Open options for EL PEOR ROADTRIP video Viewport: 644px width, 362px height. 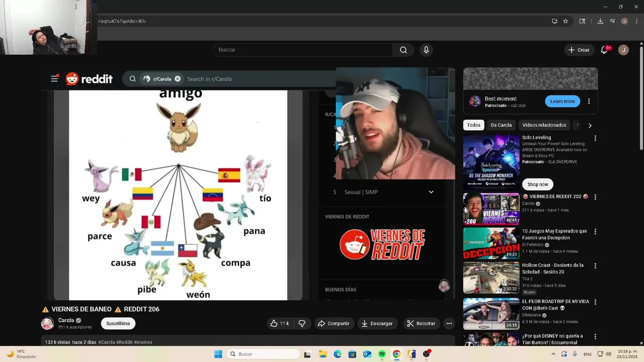pos(595,302)
